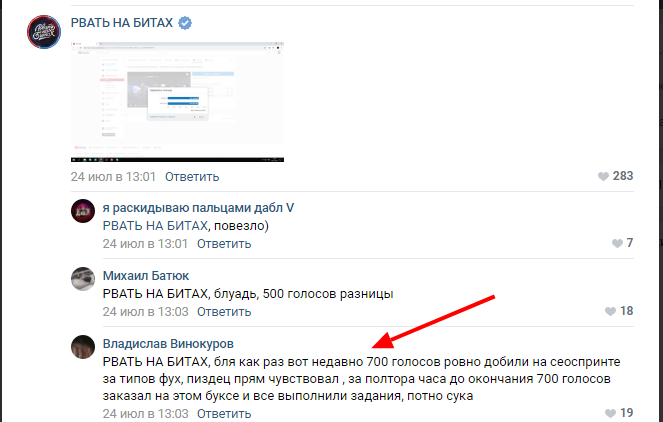Viewport: 663px width, 422px height.
Task: Click the РВАТЬ НА БИТАХ mention in Винокуров's reply
Action: (155, 362)
